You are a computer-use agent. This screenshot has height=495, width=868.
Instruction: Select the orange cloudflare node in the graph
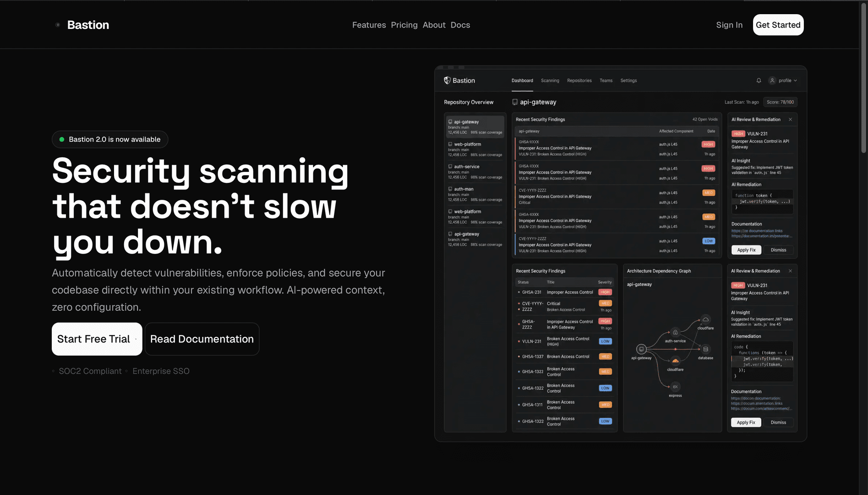click(675, 361)
